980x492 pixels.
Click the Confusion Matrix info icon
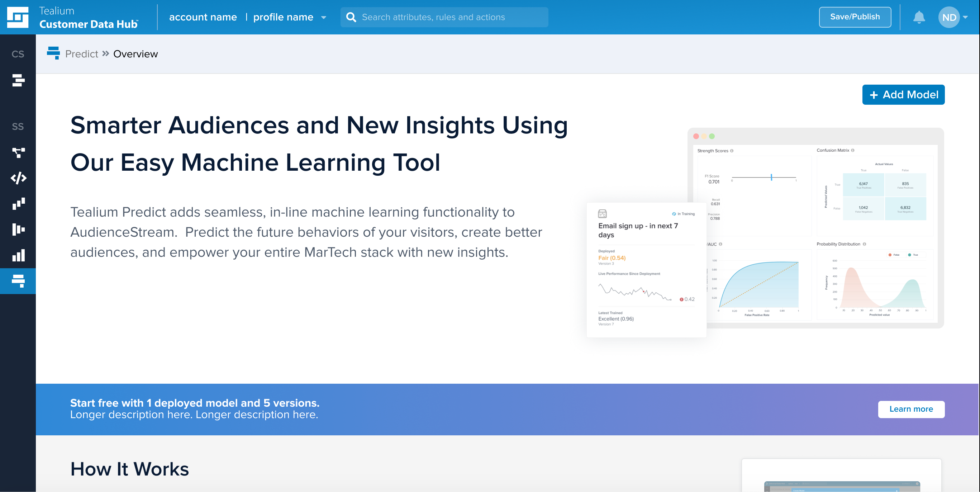852,150
